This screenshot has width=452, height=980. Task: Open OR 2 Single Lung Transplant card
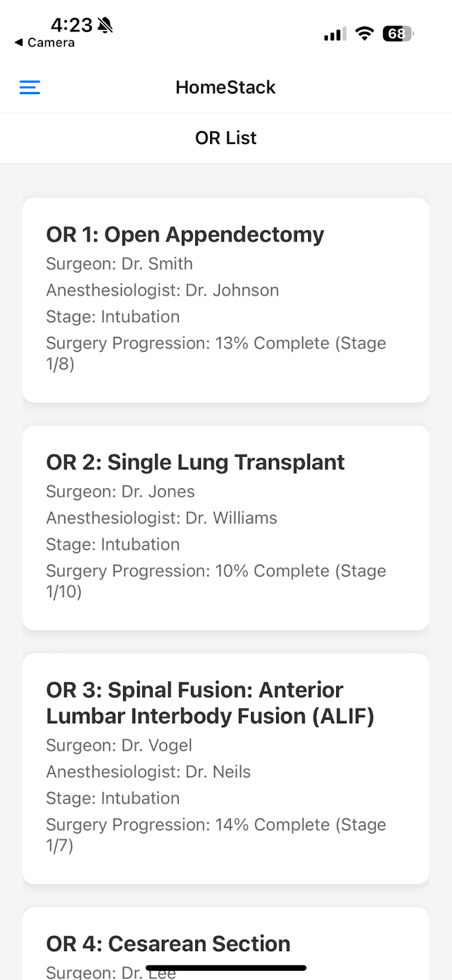[x=225, y=527]
